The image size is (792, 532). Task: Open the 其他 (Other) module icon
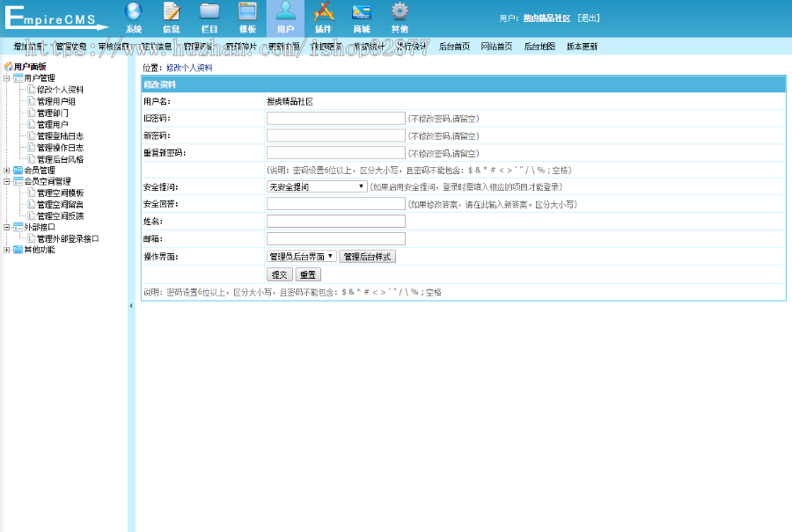tap(400, 18)
